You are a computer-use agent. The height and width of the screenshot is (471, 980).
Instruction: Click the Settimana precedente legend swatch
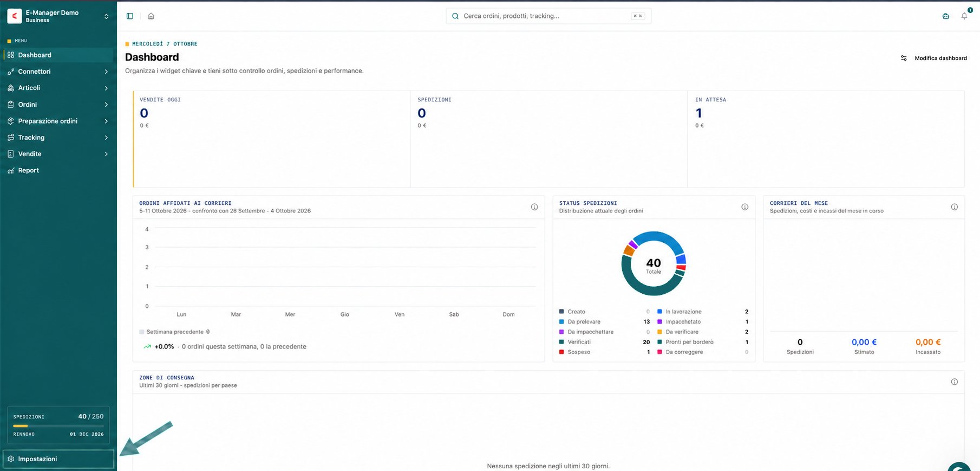[142, 332]
